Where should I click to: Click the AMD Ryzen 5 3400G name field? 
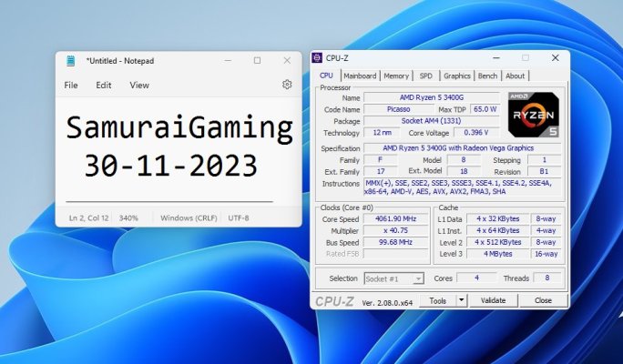(432, 97)
